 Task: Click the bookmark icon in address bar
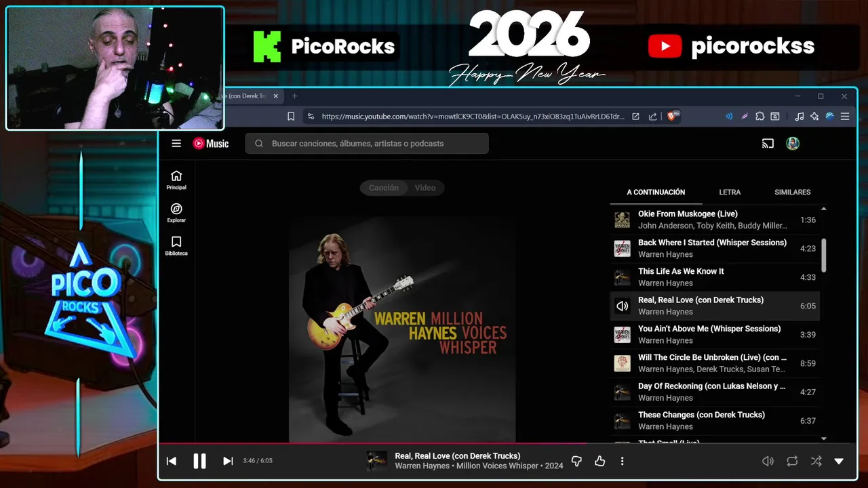pos(291,117)
